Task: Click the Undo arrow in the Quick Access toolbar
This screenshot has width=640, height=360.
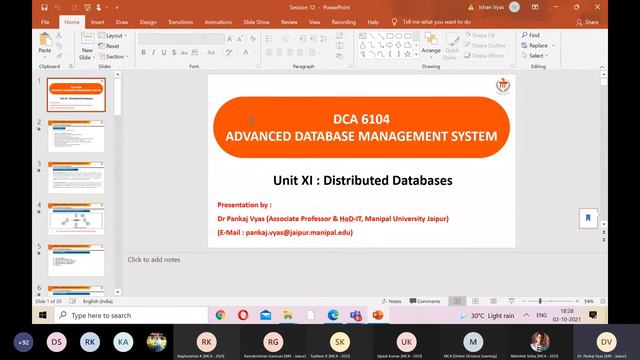Action: (58, 7)
